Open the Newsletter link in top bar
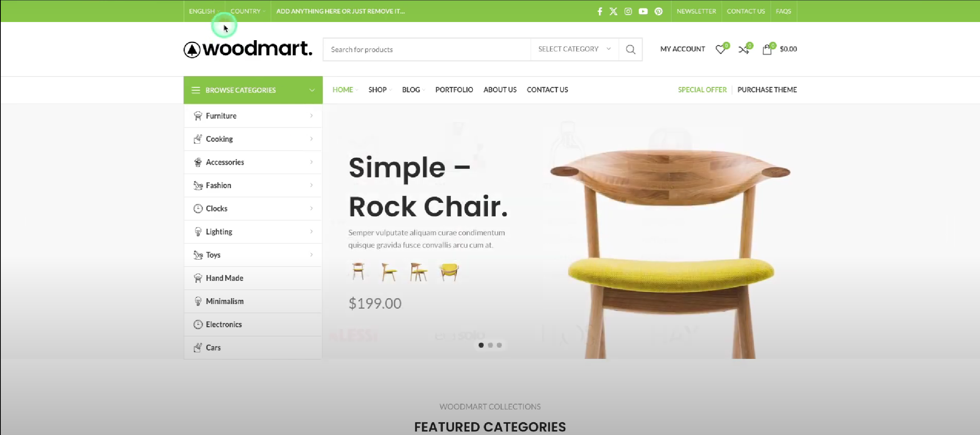The image size is (980, 435). 696,11
